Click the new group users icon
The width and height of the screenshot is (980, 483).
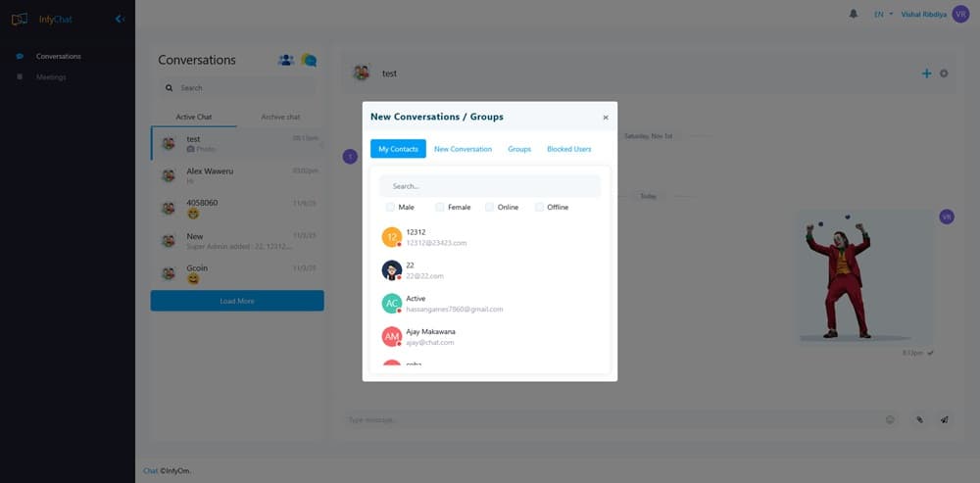point(286,60)
